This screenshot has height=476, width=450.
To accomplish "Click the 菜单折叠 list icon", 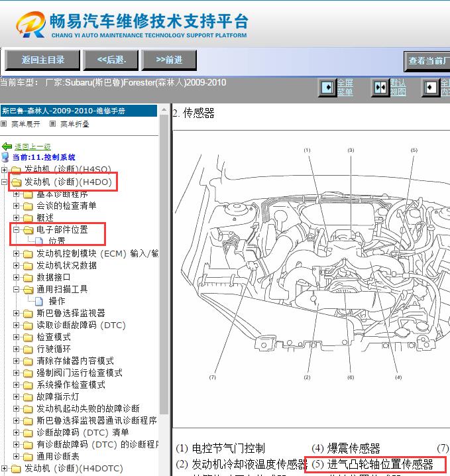I will tap(53, 123).
